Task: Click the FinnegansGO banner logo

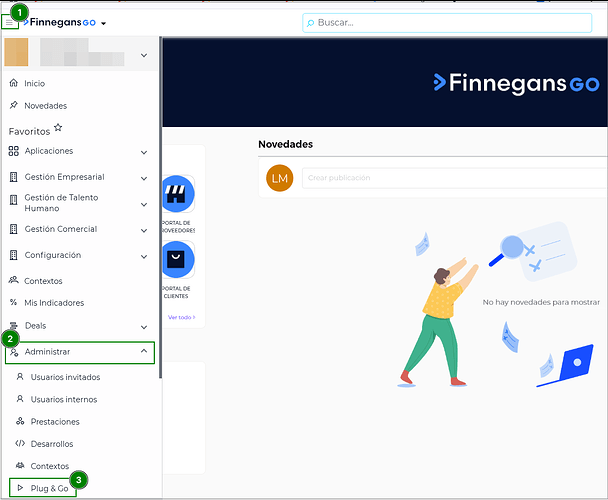Action: point(516,83)
